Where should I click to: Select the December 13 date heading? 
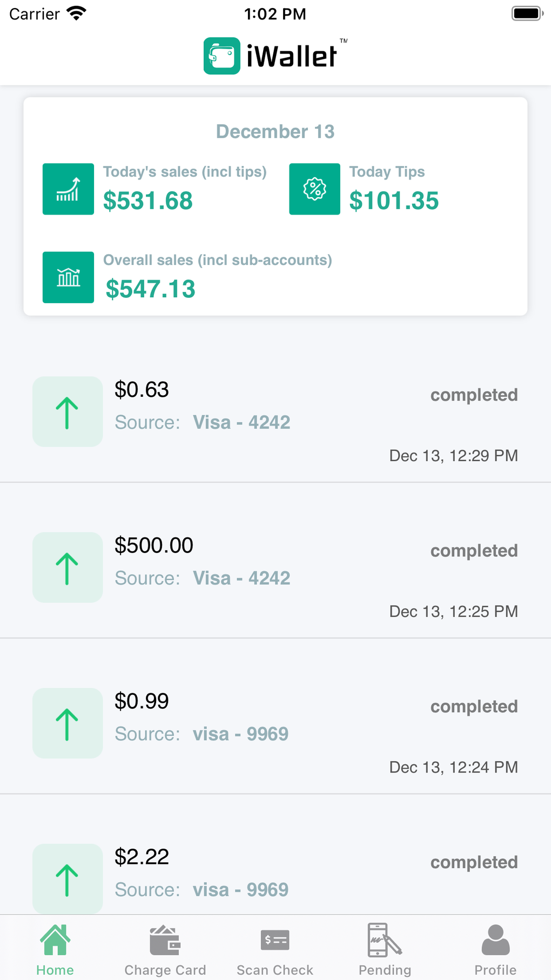(x=275, y=131)
